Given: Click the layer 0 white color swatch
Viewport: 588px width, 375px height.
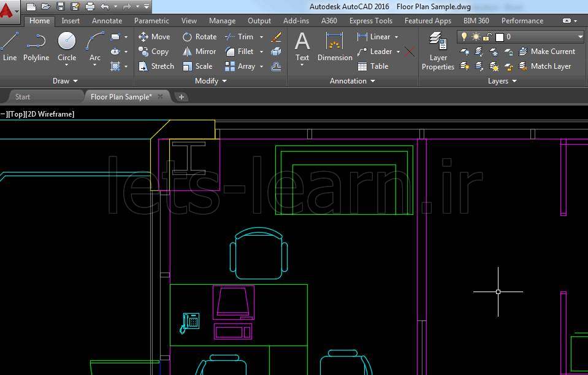Looking at the screenshot, I should coord(500,37).
